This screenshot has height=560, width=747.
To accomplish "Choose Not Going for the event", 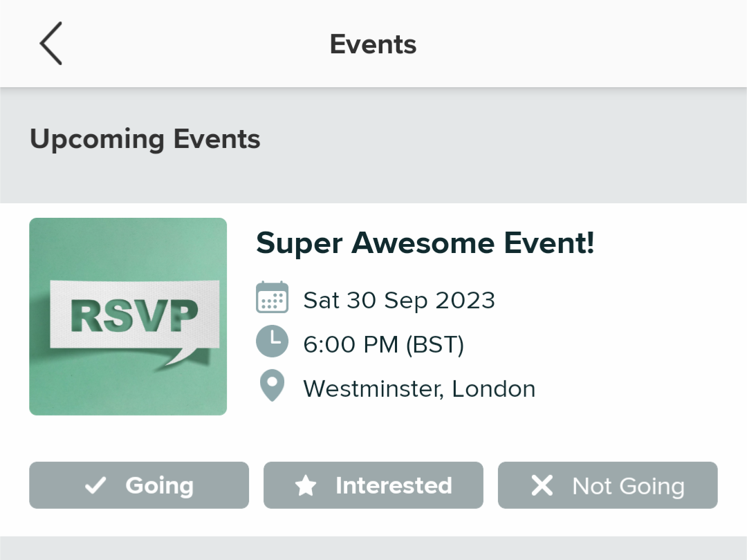I will [x=607, y=485].
